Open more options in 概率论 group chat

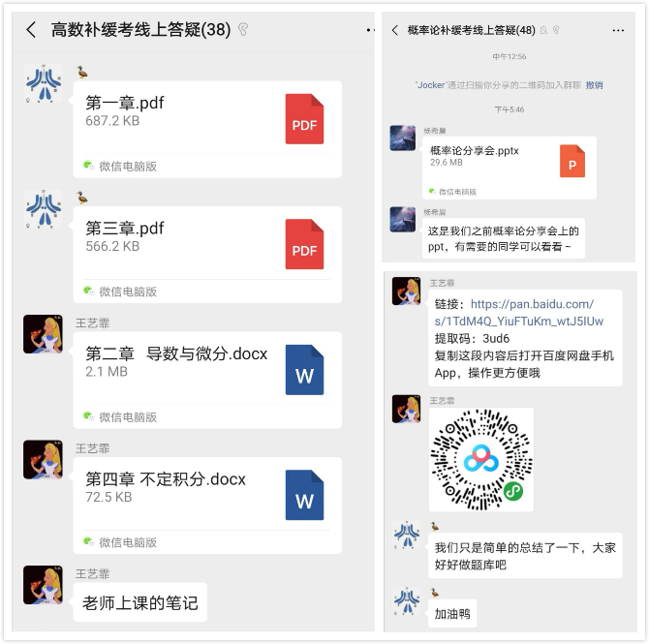[x=618, y=30]
